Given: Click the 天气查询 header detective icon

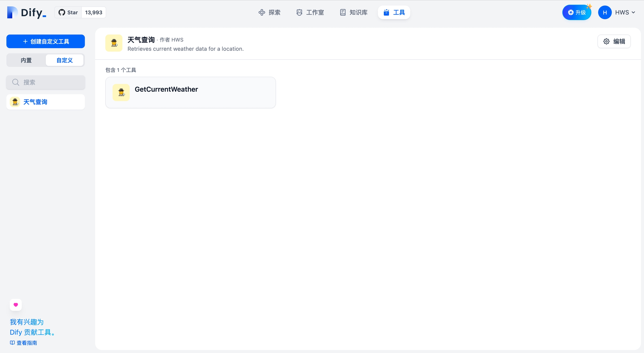Looking at the screenshot, I should click(114, 43).
